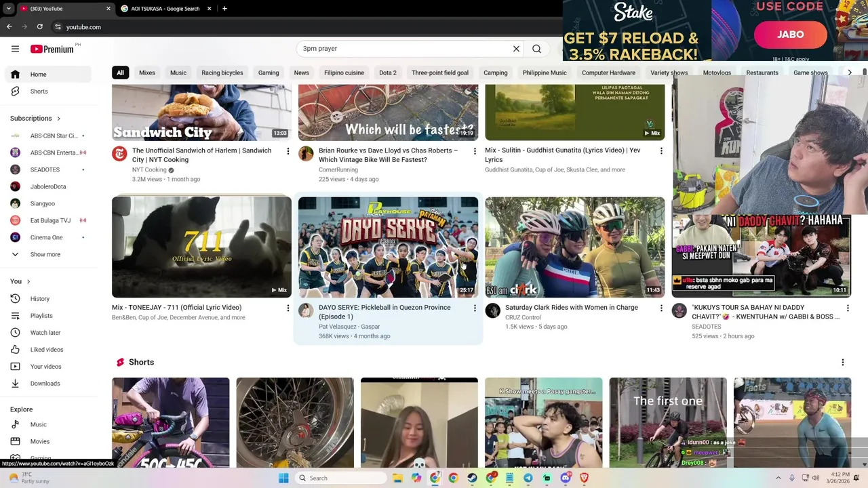This screenshot has height=488, width=868.
Task: Switch to the AOI TSUKASA Google Search tab
Action: pyautogui.click(x=166, y=9)
